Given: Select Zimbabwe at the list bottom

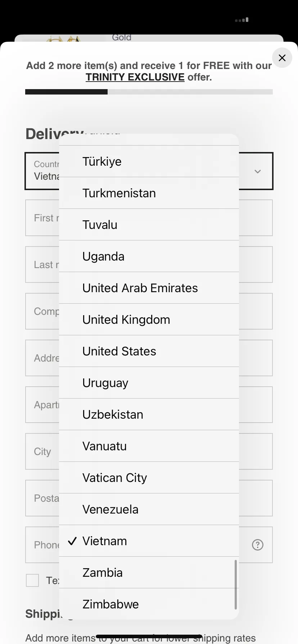Looking at the screenshot, I should [x=149, y=604].
